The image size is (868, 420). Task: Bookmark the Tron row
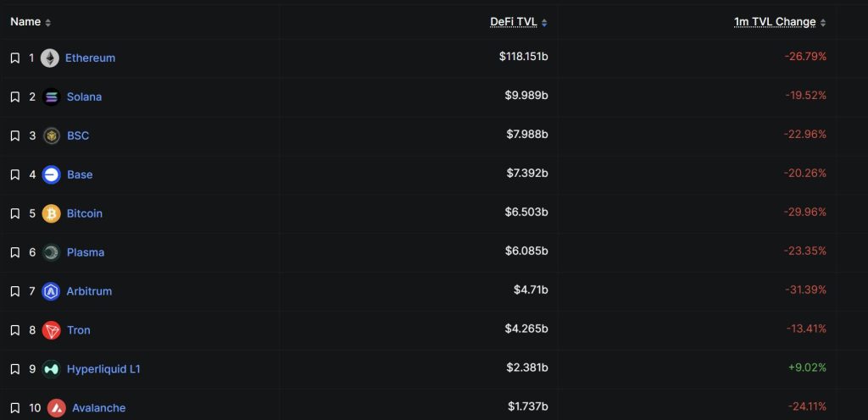(14, 330)
